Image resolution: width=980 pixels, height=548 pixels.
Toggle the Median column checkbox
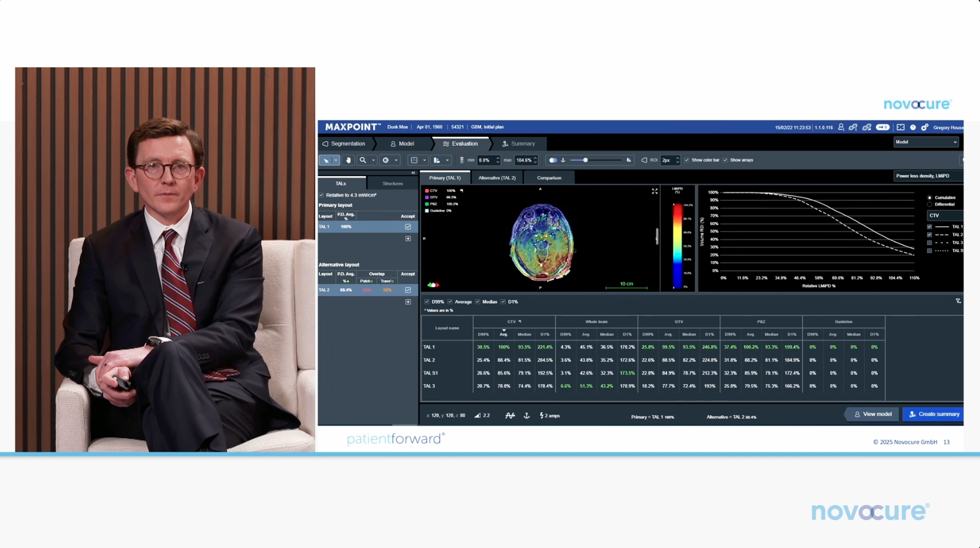point(478,302)
